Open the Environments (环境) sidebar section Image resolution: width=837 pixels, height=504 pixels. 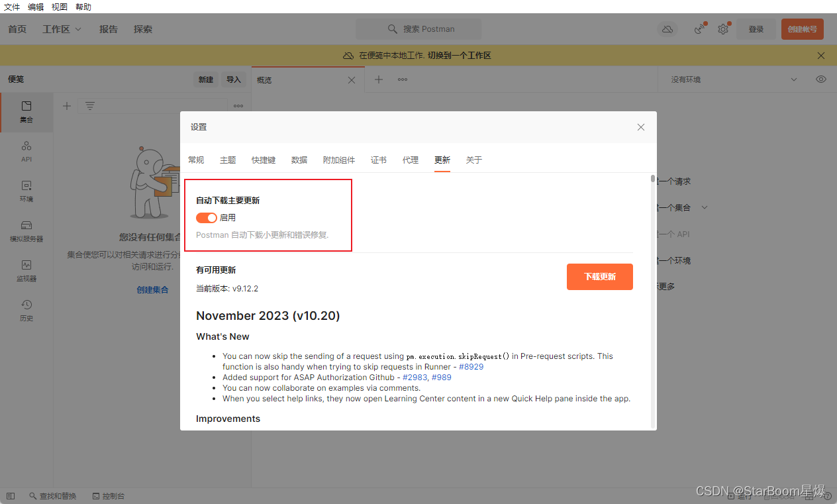click(26, 191)
